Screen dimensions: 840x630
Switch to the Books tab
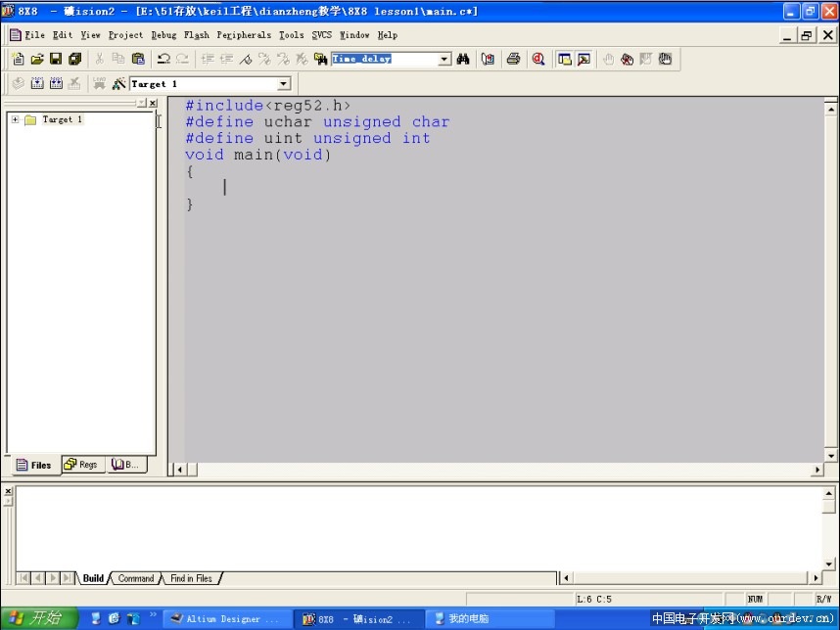click(x=126, y=465)
